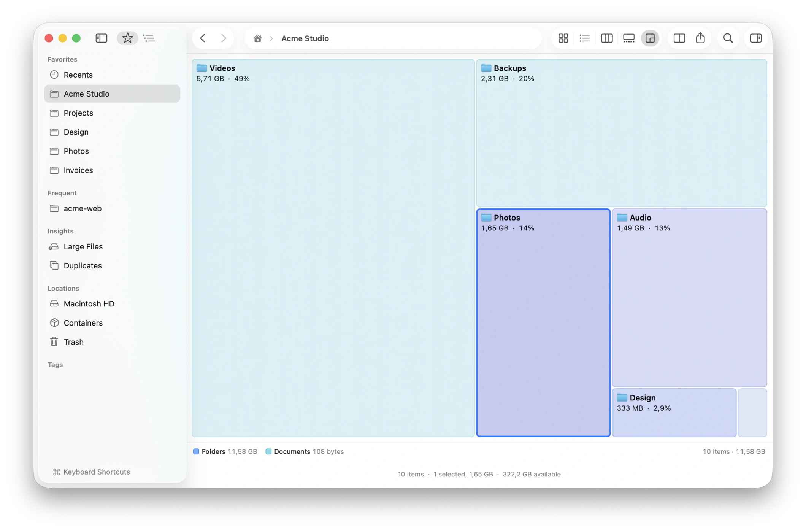
Task: Click the favorites star icon
Action: (127, 38)
